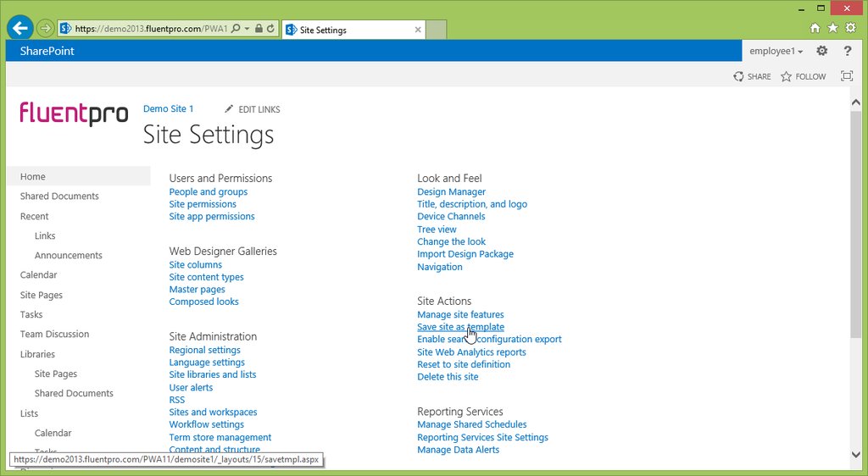Screen dimensions: 868x476
Task: Click the lock security icon in address bar
Action: [259, 28]
